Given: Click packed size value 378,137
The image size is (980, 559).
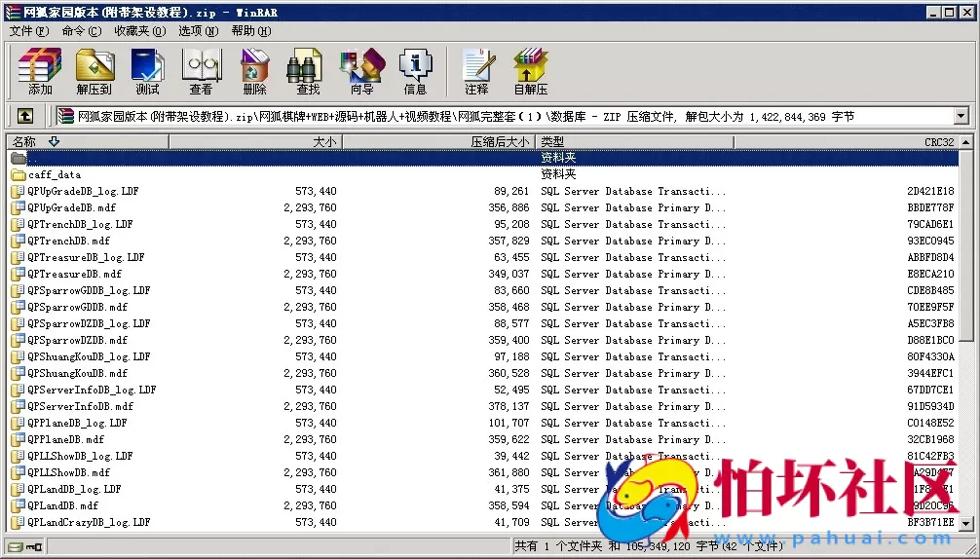Looking at the screenshot, I should pos(509,406).
